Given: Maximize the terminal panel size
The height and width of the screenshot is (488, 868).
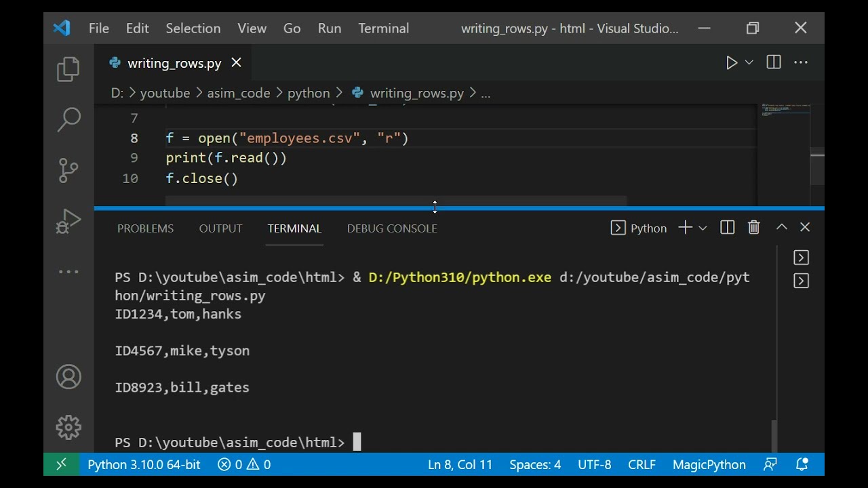Looking at the screenshot, I should click(781, 228).
